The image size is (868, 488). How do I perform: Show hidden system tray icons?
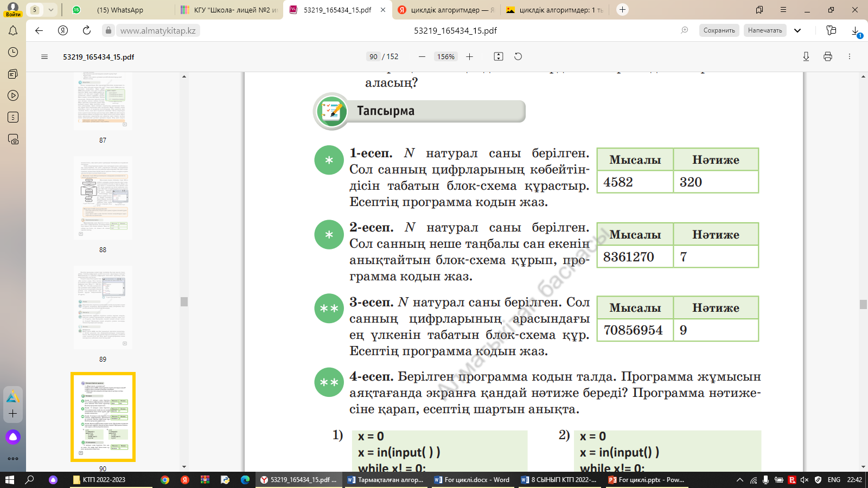point(739,480)
